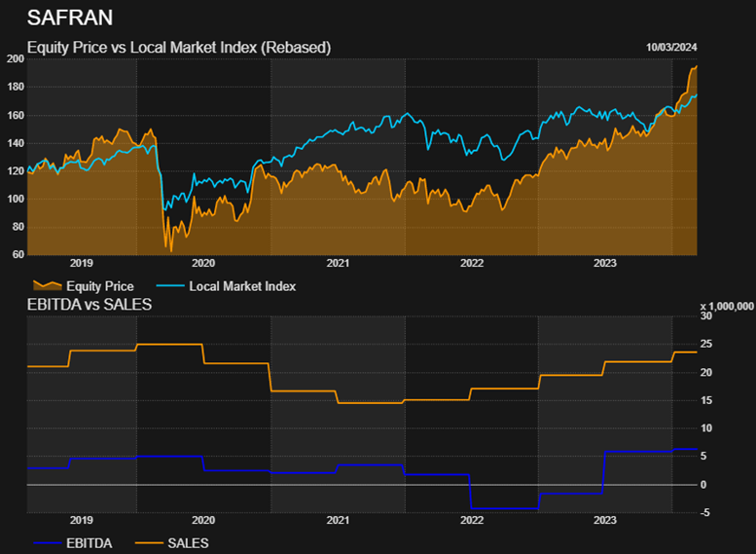The image size is (756, 554).
Task: Click 2021 on the equity chart x-axis
Action: tap(338, 263)
